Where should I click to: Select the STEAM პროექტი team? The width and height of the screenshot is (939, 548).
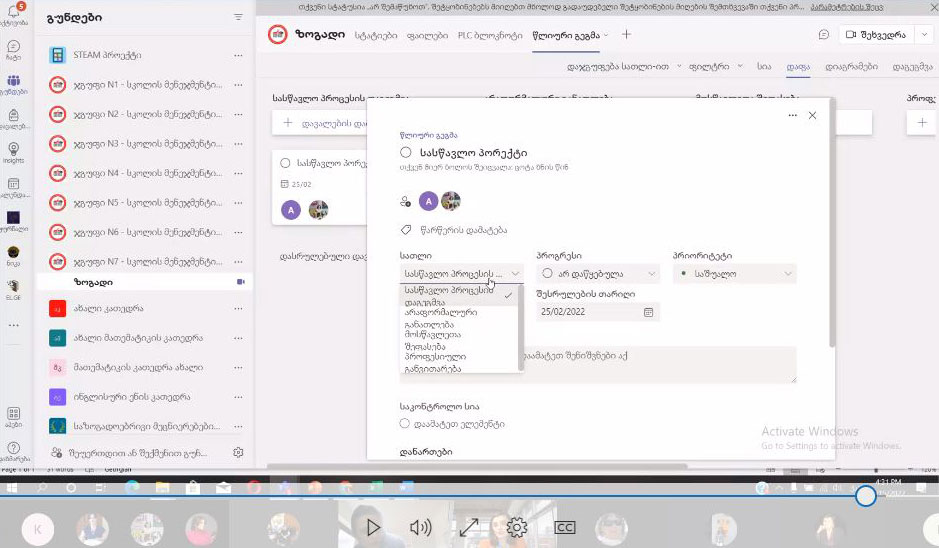pyautogui.click(x=107, y=55)
